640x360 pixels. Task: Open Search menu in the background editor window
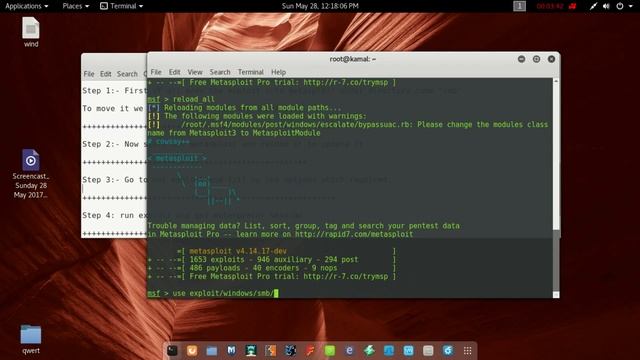tap(127, 74)
